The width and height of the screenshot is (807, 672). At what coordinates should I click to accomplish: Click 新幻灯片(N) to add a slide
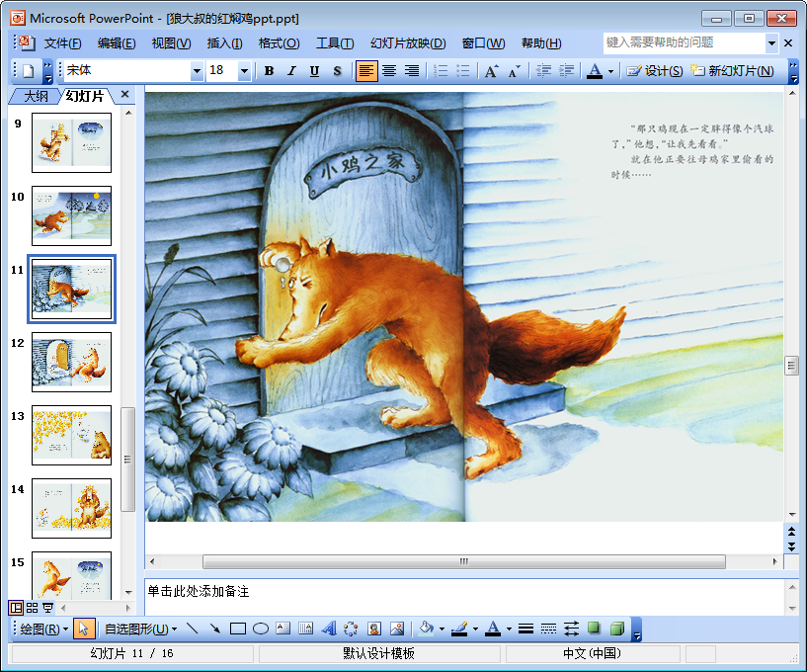(x=732, y=71)
